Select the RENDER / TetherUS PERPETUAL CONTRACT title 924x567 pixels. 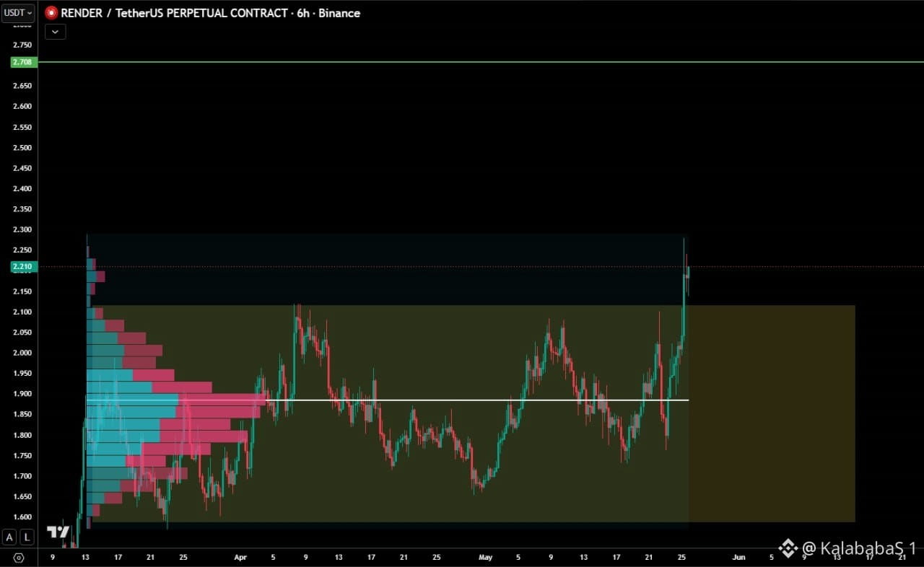coord(176,13)
